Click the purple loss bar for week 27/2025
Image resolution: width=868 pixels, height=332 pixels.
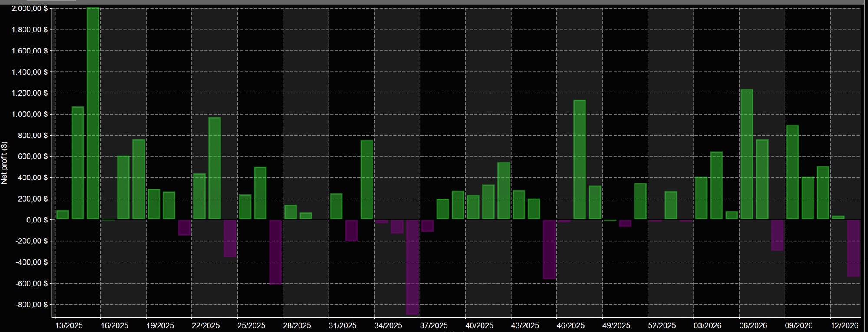(275, 252)
